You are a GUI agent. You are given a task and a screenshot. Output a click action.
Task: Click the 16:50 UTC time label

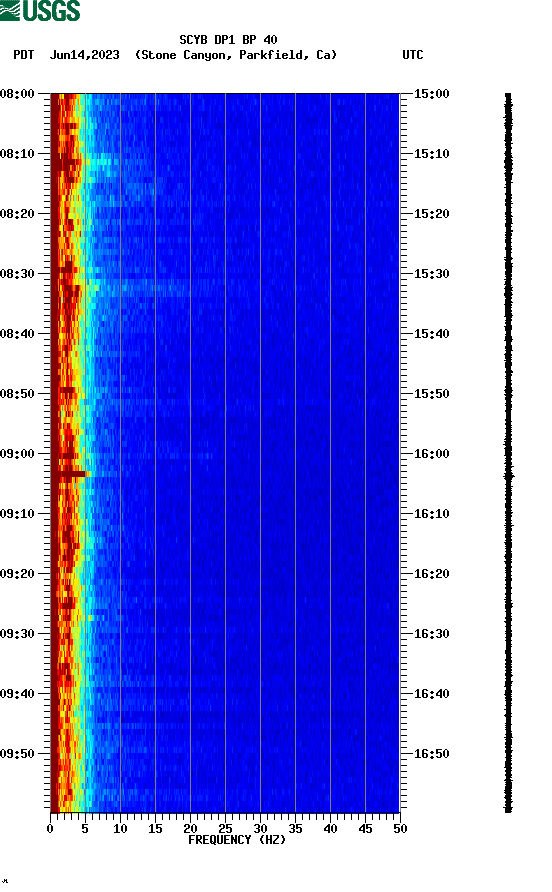point(431,754)
